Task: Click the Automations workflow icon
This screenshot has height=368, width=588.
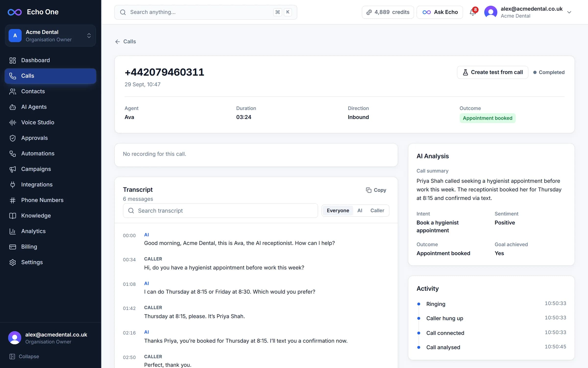Action: point(12,154)
